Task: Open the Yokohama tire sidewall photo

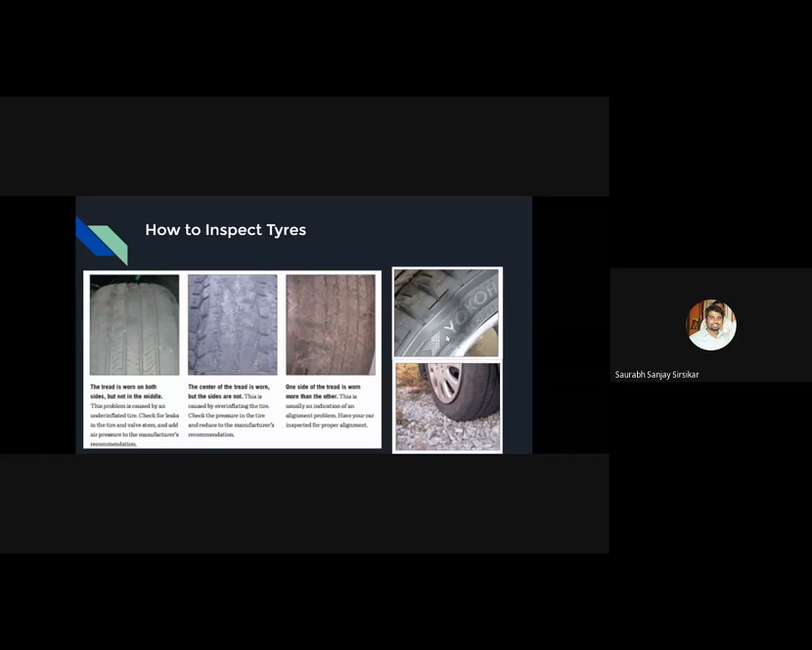Action: click(446, 312)
